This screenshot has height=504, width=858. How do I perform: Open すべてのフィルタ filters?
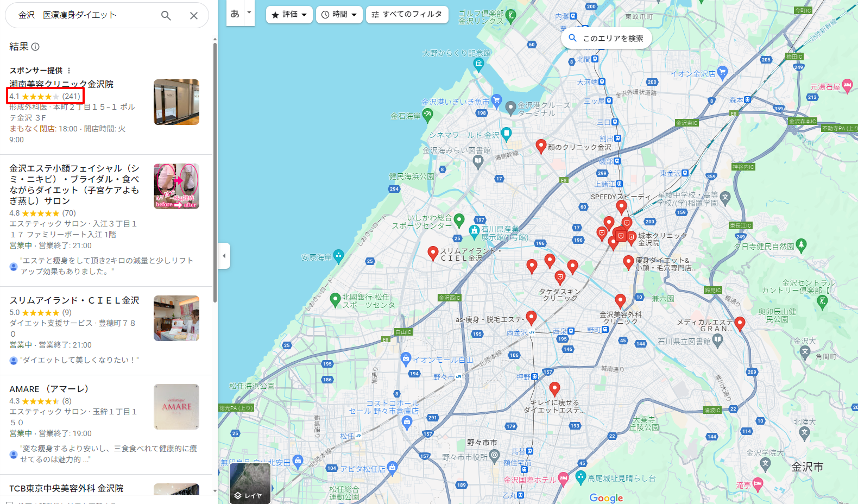tap(407, 15)
